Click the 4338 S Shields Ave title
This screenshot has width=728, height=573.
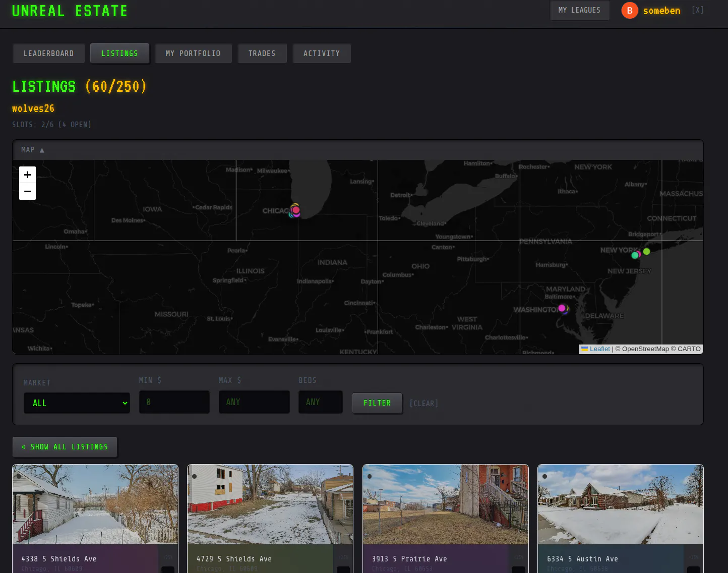tap(59, 559)
